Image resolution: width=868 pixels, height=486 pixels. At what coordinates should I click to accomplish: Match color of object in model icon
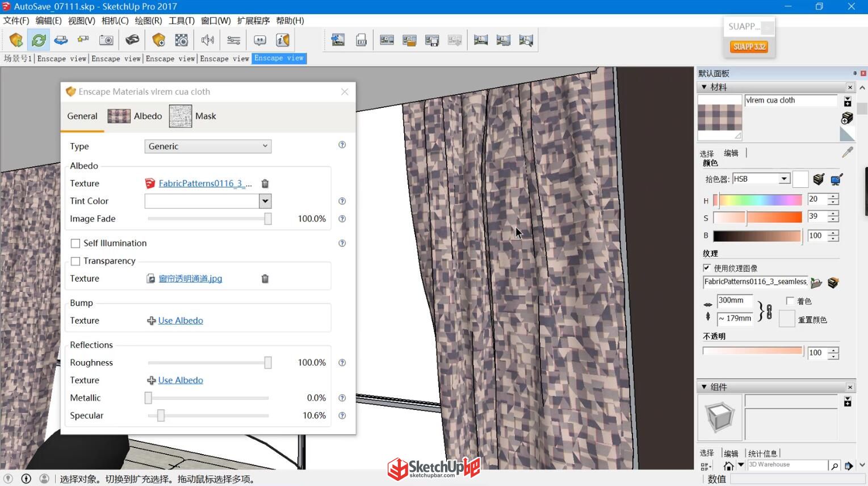pos(818,179)
